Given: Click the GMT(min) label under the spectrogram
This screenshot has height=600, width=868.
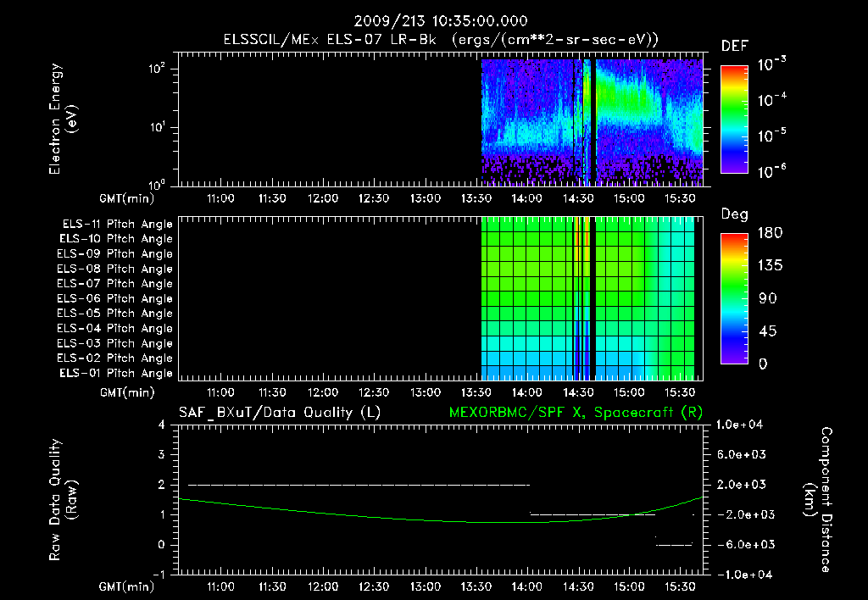Looking at the screenshot, I should point(127,198).
